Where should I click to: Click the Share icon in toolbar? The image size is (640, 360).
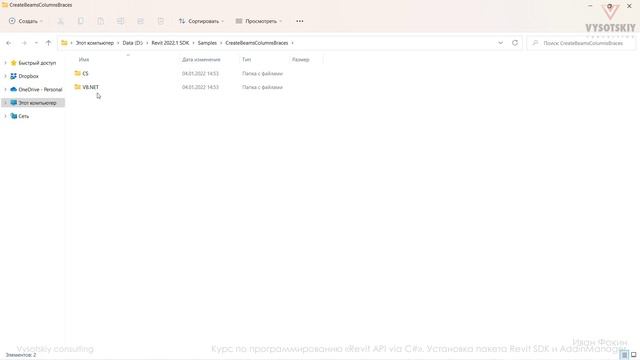[140, 21]
